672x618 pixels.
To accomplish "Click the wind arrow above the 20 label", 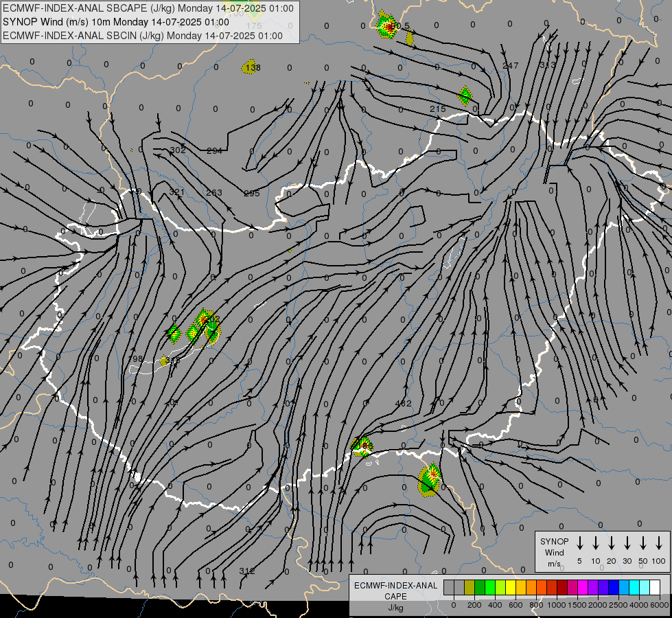I will click(611, 543).
